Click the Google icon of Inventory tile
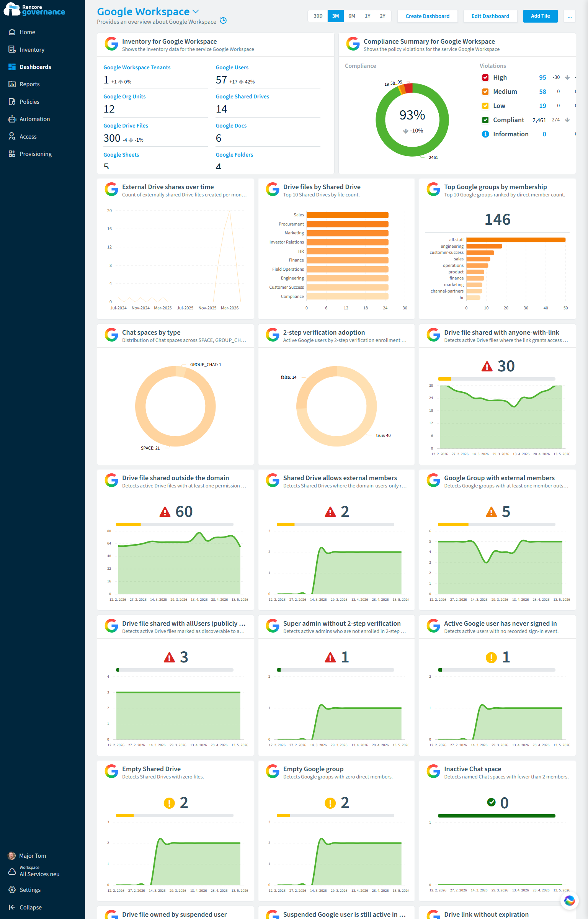Image resolution: width=588 pixels, height=919 pixels. point(111,44)
